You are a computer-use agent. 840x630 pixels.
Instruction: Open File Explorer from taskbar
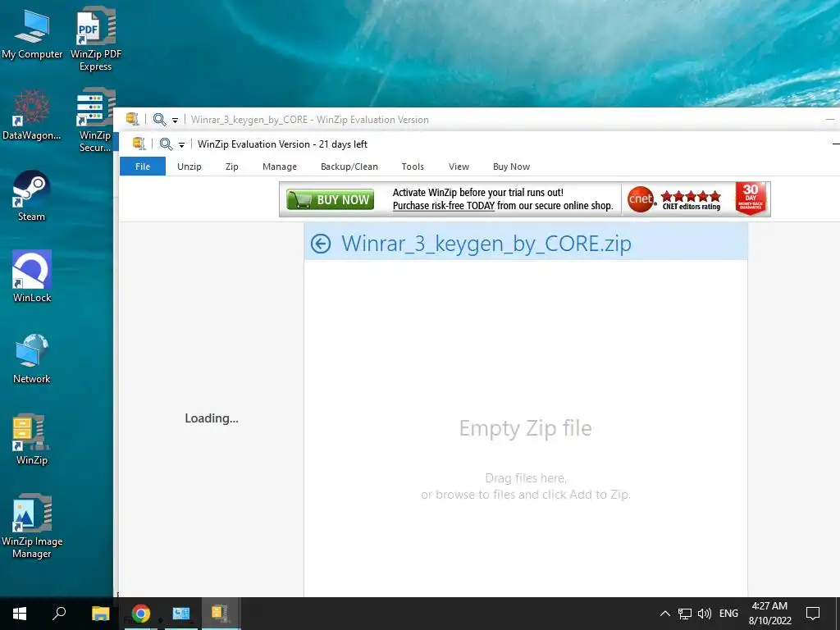[x=100, y=614]
